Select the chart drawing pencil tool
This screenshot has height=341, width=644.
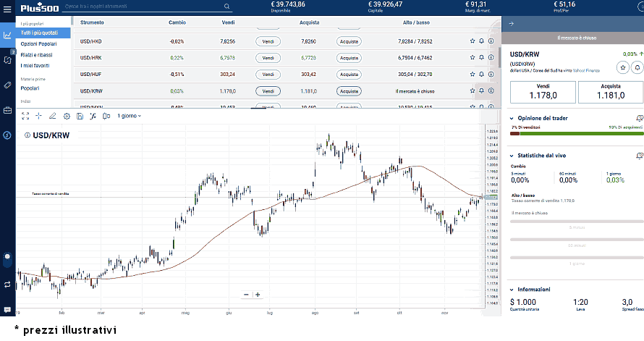[x=52, y=116]
